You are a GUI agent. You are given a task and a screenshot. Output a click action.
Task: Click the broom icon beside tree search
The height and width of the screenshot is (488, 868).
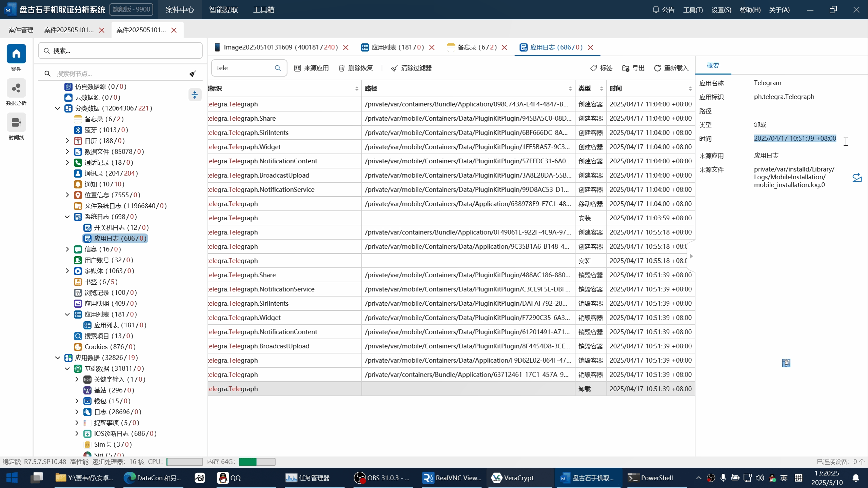193,74
